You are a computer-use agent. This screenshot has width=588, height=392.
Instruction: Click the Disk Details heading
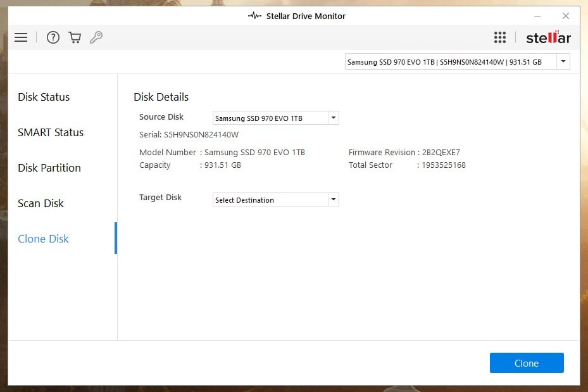pos(161,97)
